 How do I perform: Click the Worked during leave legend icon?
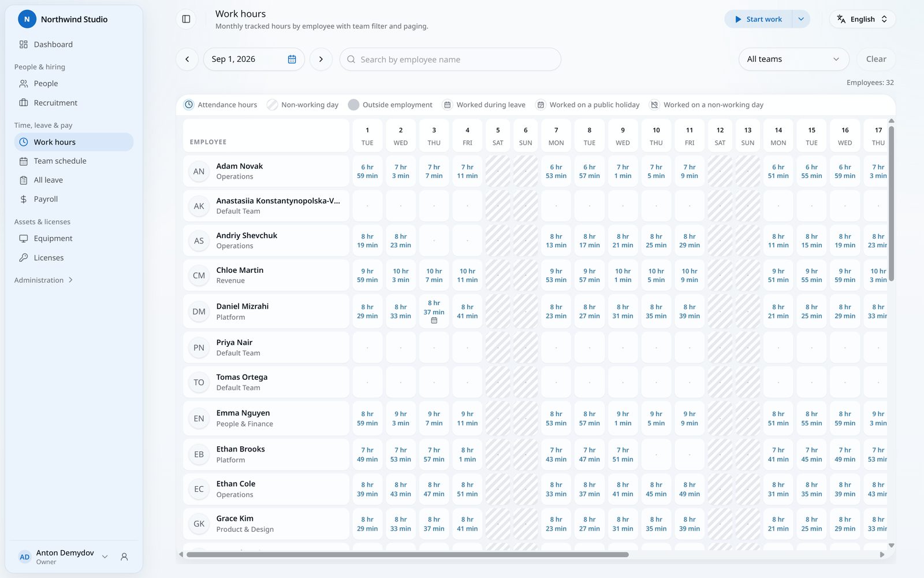pyautogui.click(x=447, y=105)
